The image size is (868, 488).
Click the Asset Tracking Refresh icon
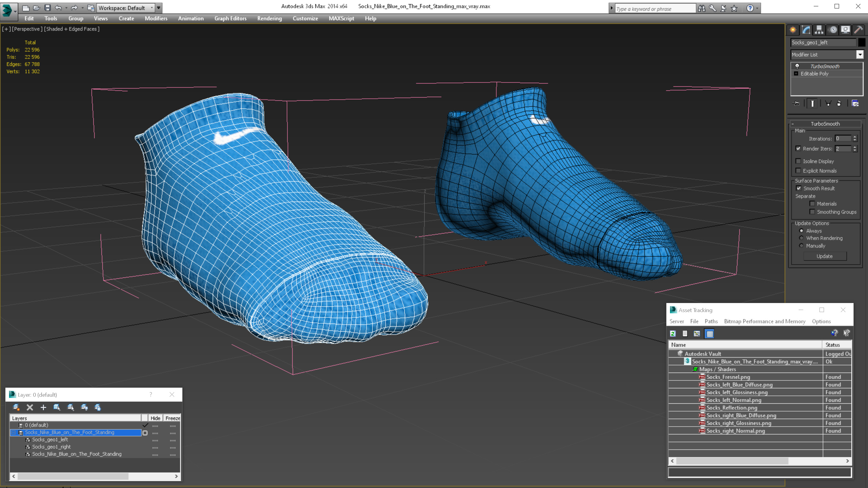[x=673, y=334]
